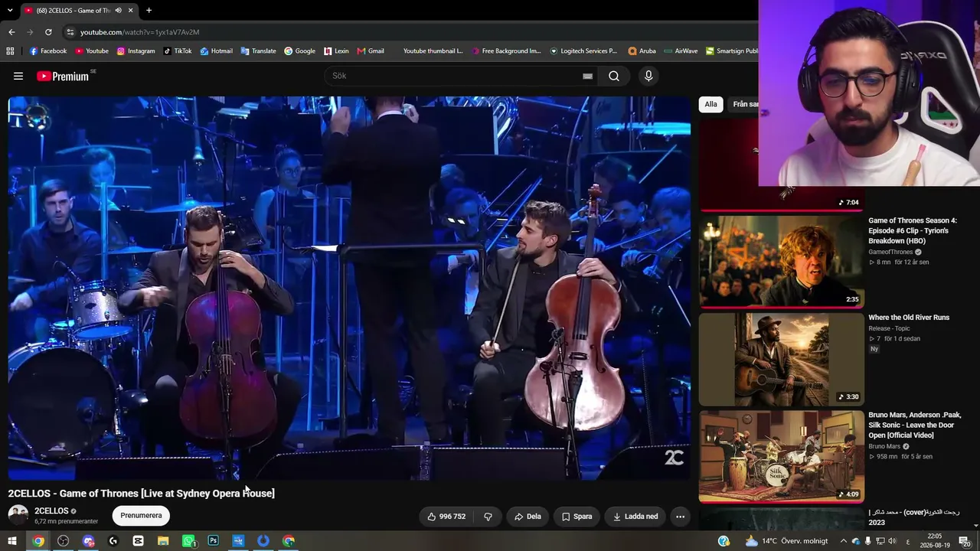Open Tyrion's Breakdown video thumbnail
980x551 pixels.
[781, 262]
